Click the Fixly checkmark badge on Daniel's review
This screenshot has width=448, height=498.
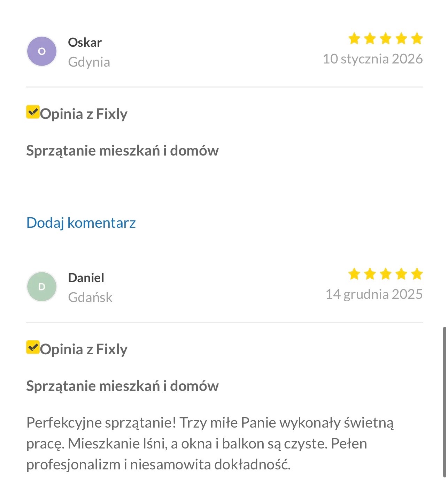(x=32, y=348)
